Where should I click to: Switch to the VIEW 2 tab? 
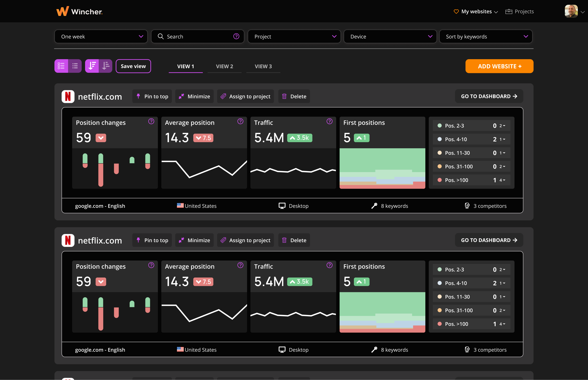(x=224, y=66)
